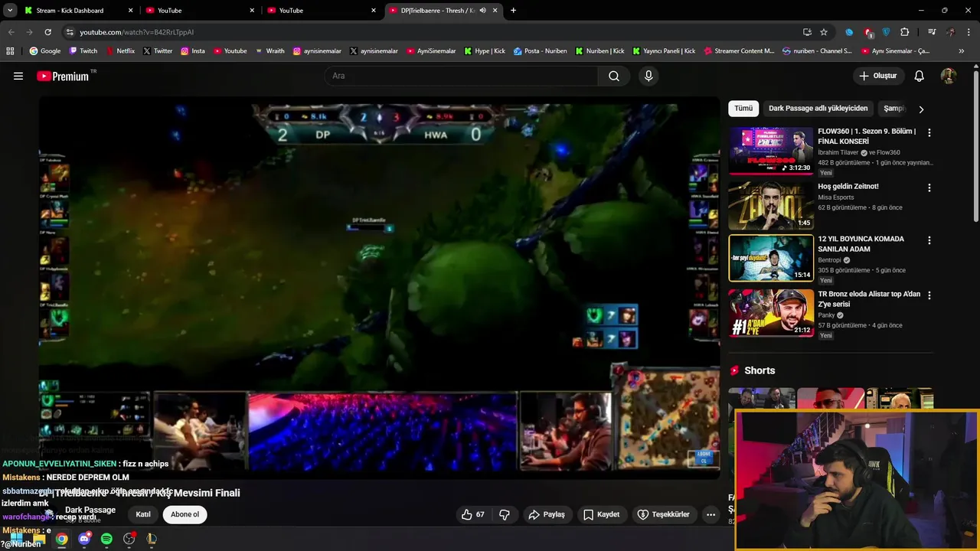980x551 pixels.
Task: Open the Google bookmark
Action: [x=45, y=51]
